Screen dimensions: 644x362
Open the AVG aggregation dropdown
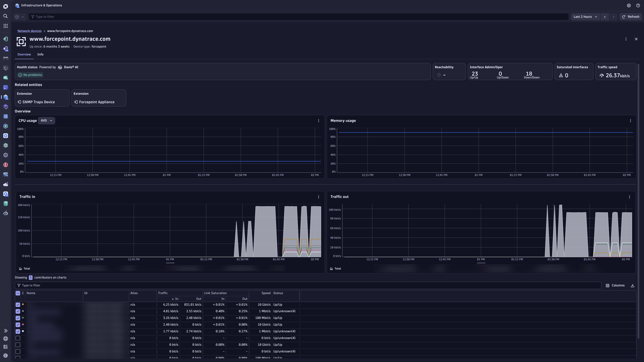[x=46, y=121]
